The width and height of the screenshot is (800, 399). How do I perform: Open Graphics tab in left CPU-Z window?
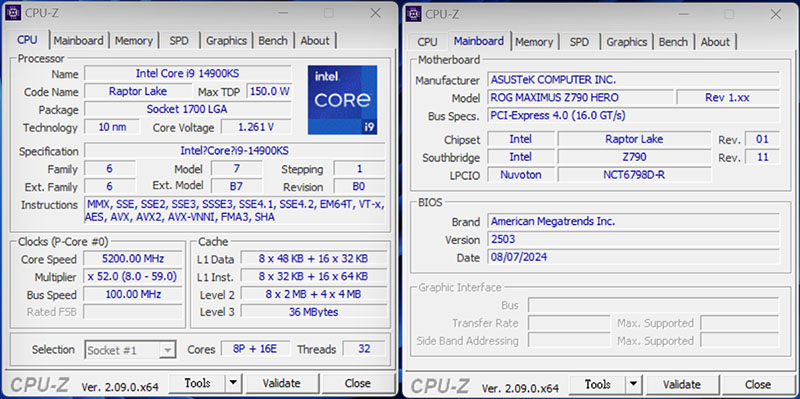[x=227, y=40]
